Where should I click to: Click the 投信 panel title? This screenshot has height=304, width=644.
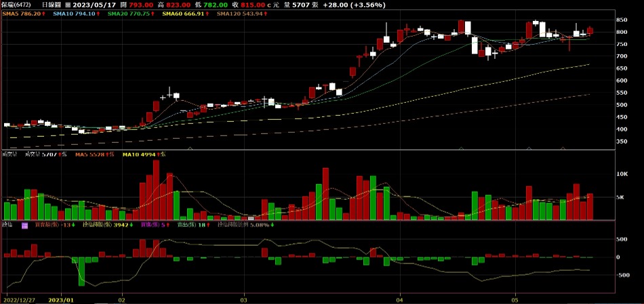click(8, 225)
